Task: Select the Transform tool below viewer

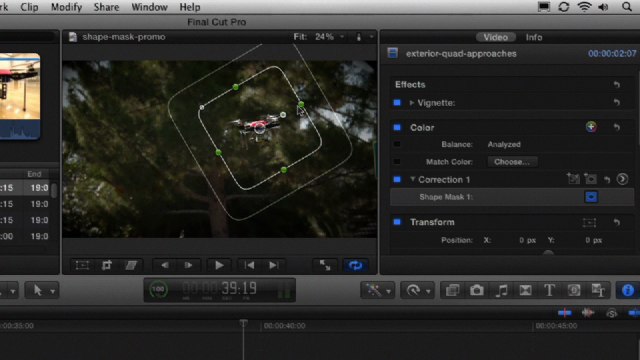Action: tap(82, 265)
